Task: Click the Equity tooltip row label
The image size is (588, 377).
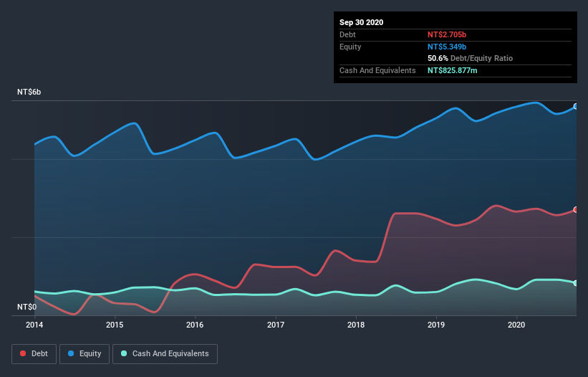Action: click(x=350, y=47)
